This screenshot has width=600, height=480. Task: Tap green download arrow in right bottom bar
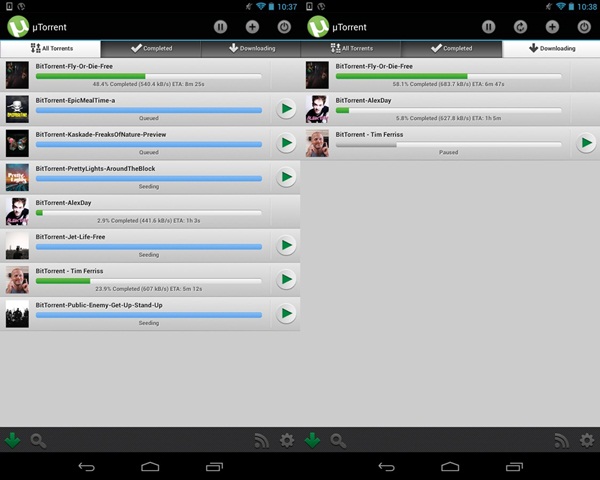point(312,440)
